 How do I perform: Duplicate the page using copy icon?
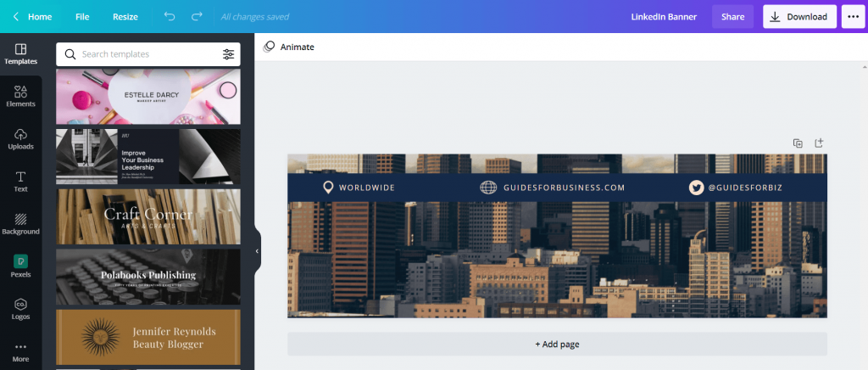798,143
